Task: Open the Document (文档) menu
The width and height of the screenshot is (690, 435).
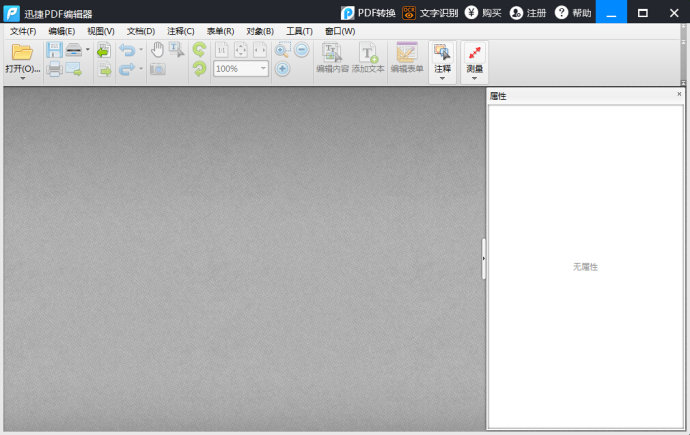Action: [x=141, y=31]
